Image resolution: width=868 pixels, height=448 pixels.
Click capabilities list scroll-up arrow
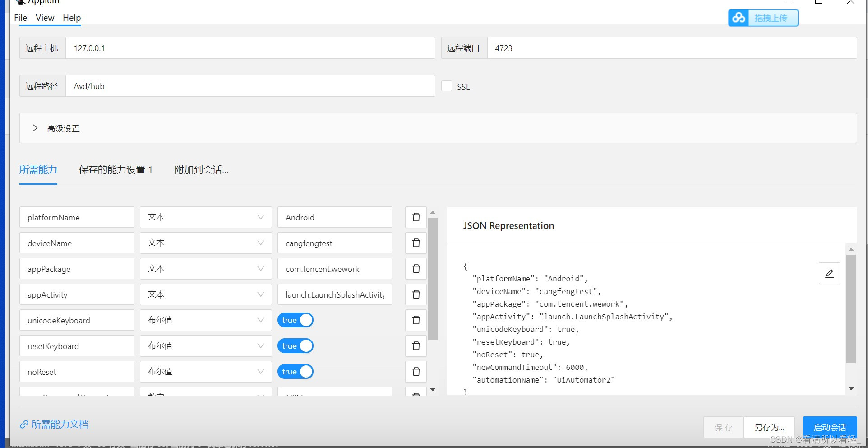(433, 212)
